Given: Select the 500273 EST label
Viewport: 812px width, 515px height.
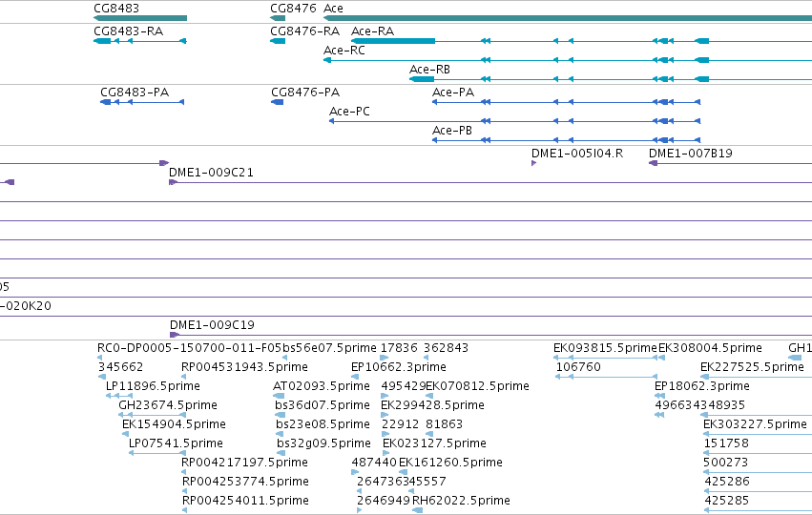Looking at the screenshot, I should (x=726, y=463).
